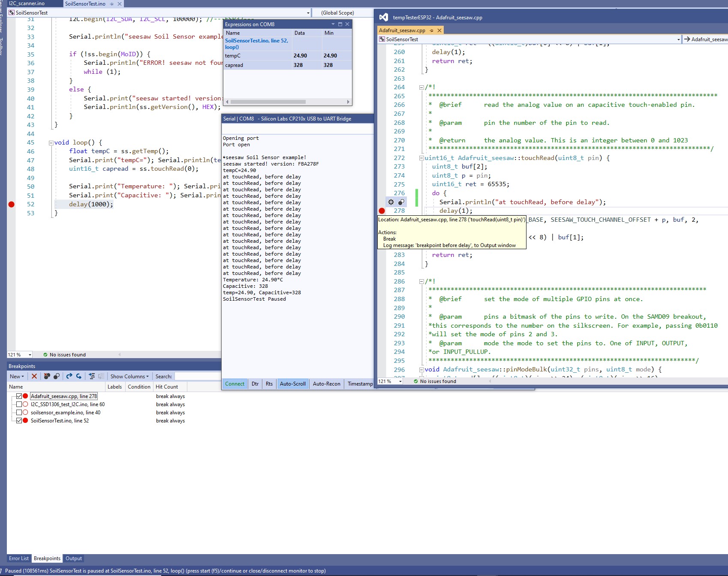Click red breakpoint glyph at line 278
This screenshot has height=576, width=728.
382,211
